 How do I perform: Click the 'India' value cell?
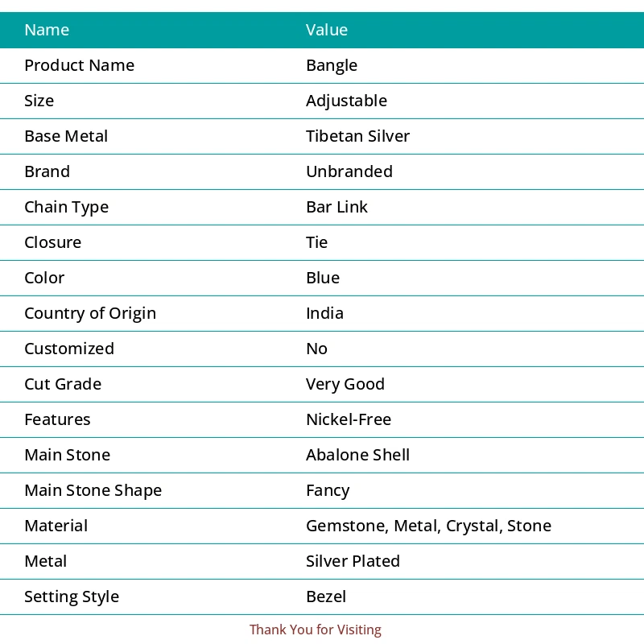(x=324, y=314)
